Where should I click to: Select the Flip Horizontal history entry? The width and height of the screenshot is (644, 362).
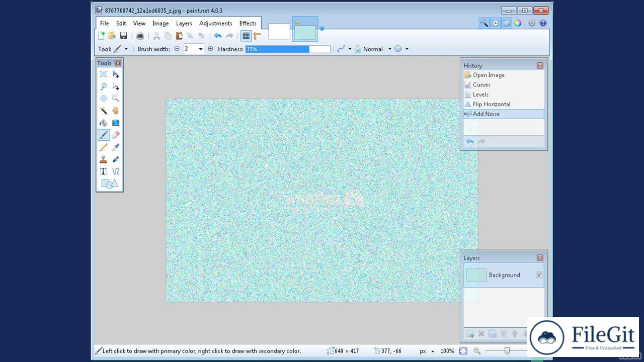504,104
